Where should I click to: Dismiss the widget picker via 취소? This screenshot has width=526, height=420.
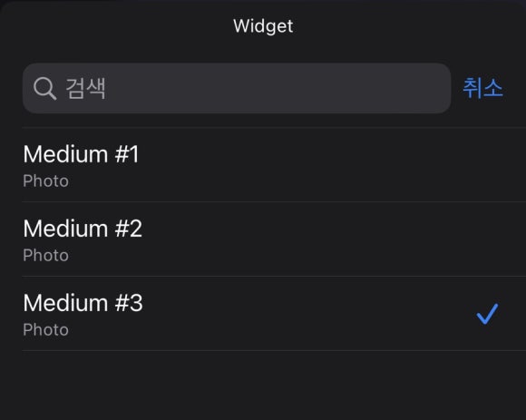[x=482, y=88]
